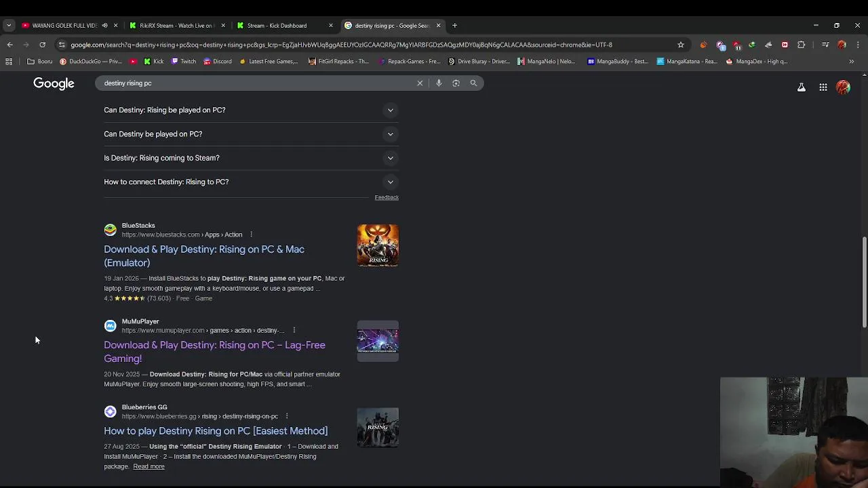Show the hidden bookmarks overflow arrows
Image resolution: width=868 pixels, height=488 pixels.
[852, 61]
